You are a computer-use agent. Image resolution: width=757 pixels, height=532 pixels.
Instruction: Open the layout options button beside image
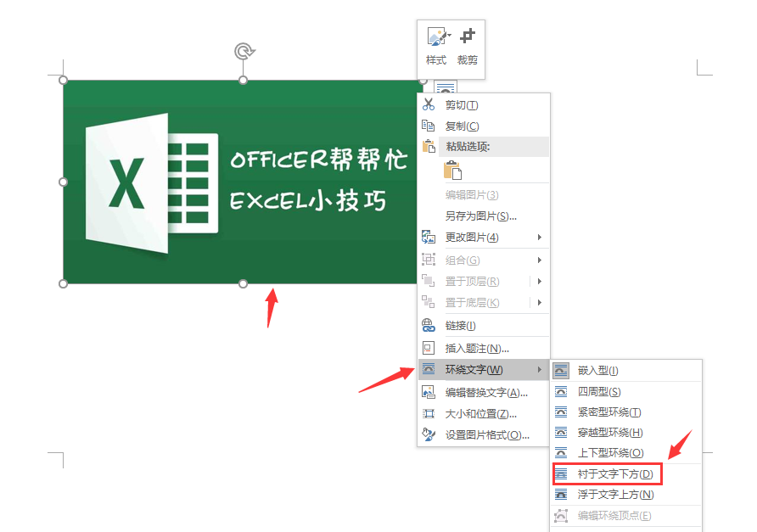(x=446, y=87)
